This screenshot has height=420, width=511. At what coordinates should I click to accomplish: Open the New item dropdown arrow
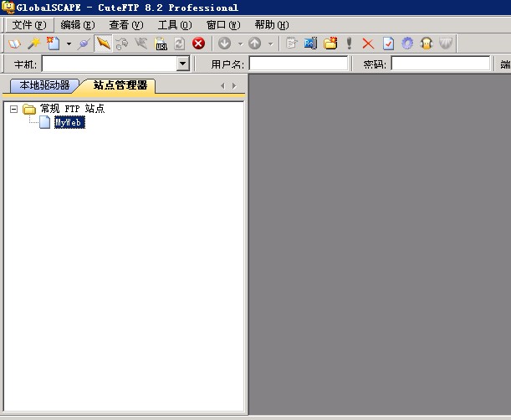pos(69,44)
